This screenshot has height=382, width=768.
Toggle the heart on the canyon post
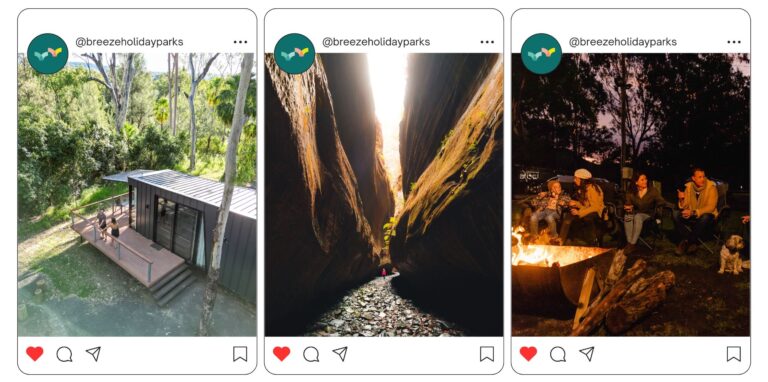pyautogui.click(x=282, y=354)
